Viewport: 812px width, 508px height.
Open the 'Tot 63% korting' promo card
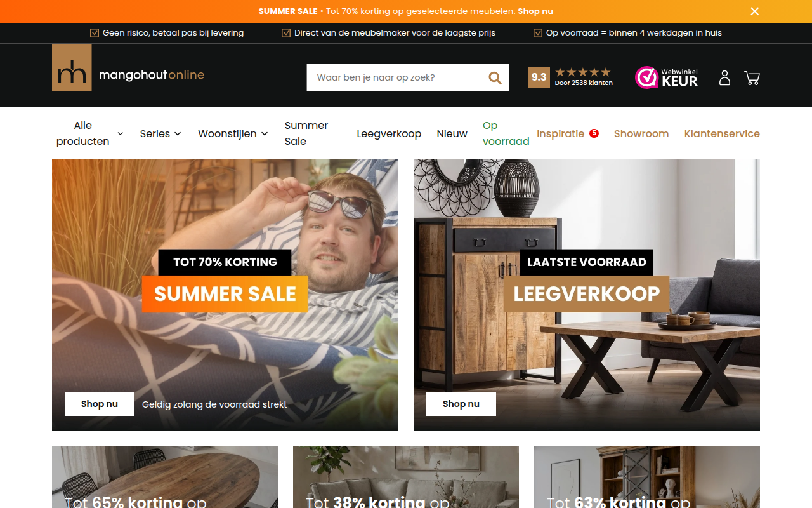click(x=647, y=477)
